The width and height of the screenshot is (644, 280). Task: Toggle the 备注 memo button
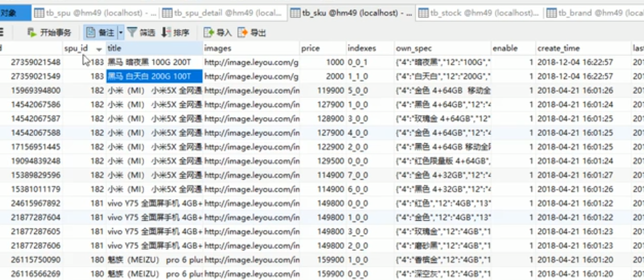pos(100,32)
